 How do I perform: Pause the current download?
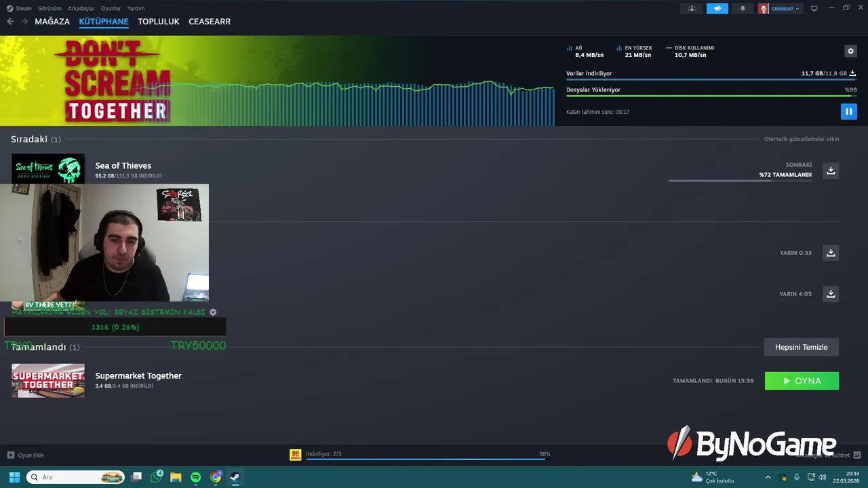tap(848, 111)
